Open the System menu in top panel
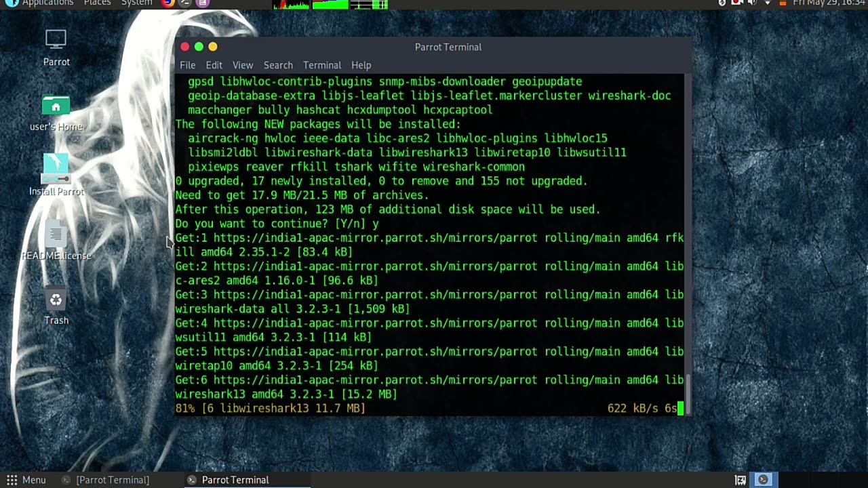 [x=136, y=3]
